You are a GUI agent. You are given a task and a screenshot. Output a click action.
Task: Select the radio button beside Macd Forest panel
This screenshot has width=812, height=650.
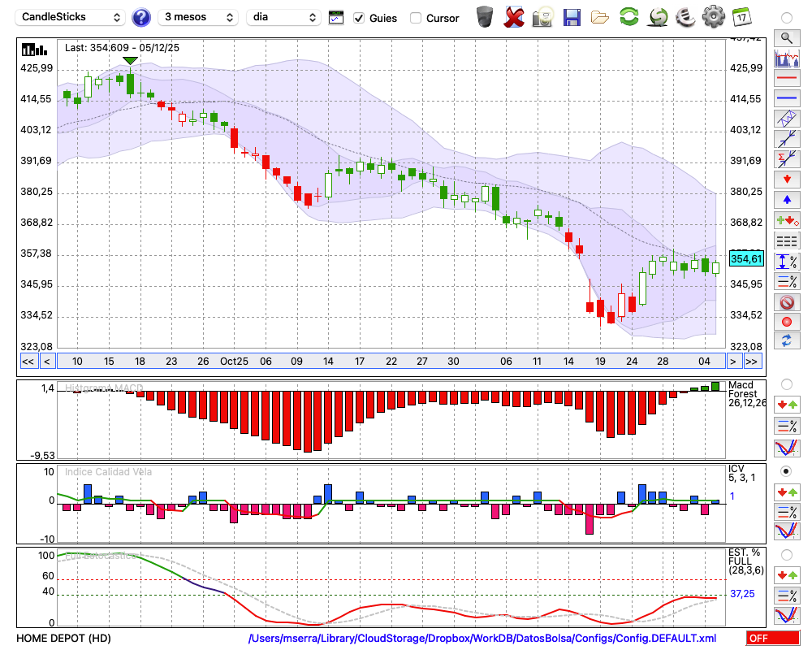(x=786, y=383)
